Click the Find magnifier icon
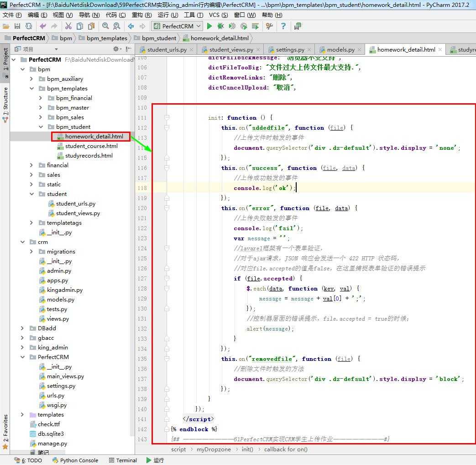The image size is (476, 465). tap(105, 26)
